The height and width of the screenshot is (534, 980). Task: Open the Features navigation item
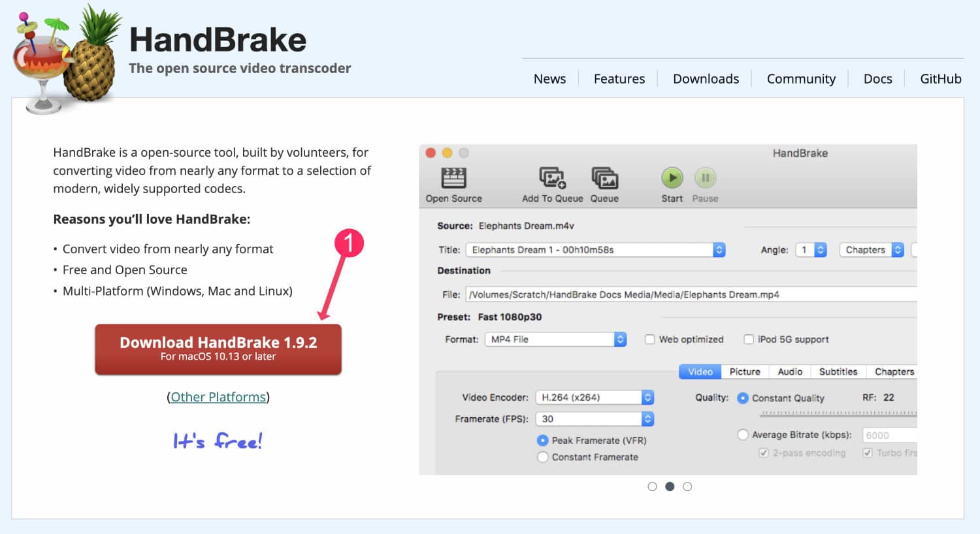tap(619, 79)
